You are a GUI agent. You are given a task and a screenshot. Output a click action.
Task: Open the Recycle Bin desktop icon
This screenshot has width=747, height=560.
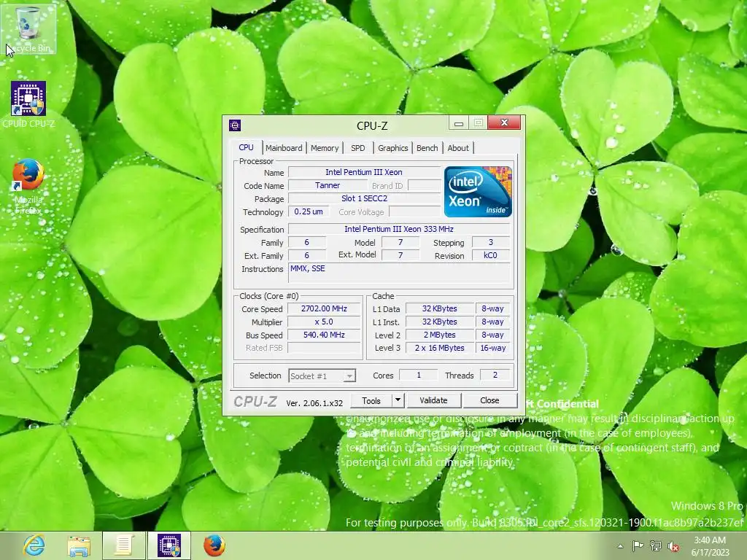(28, 28)
